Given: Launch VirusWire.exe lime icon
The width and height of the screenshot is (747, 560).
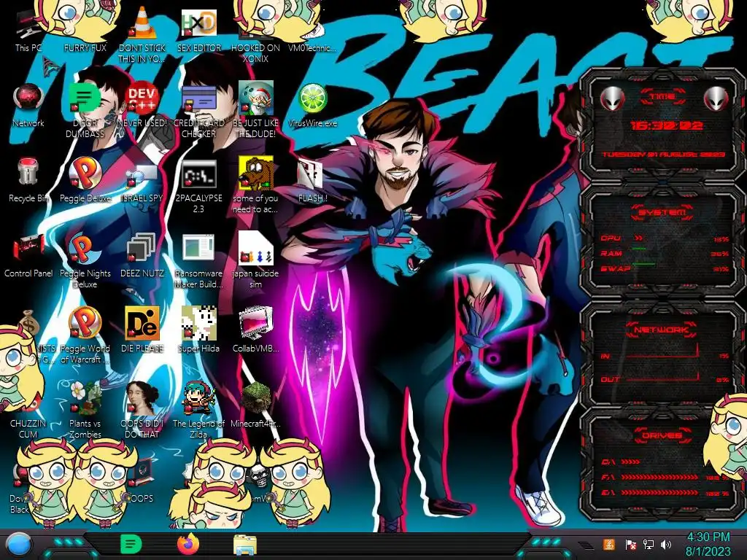Looking at the screenshot, I should pyautogui.click(x=312, y=99).
